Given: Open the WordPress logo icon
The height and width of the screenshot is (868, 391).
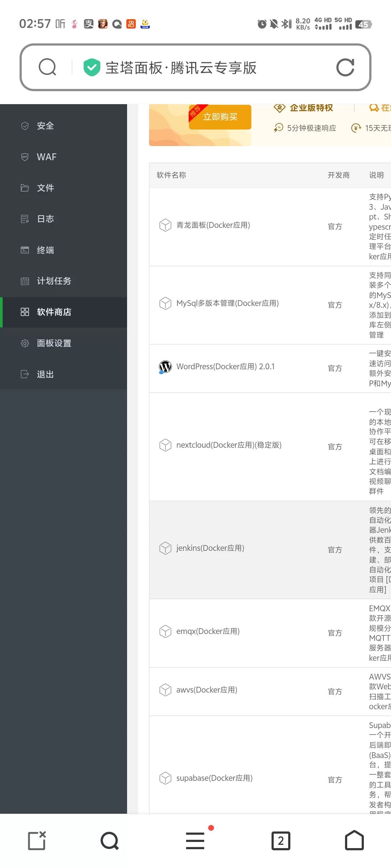Looking at the screenshot, I should tap(165, 367).
